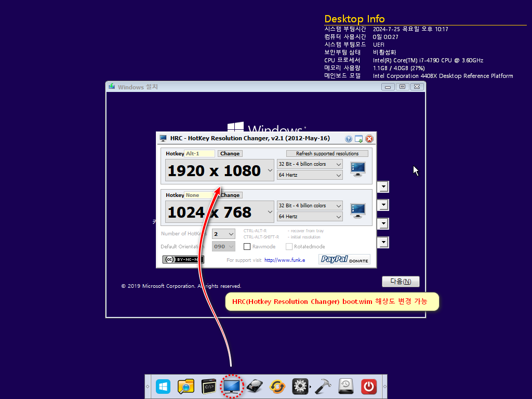The image size is (532, 399).
Task: Click the left diamond handle of the dock
Action: pos(148,387)
